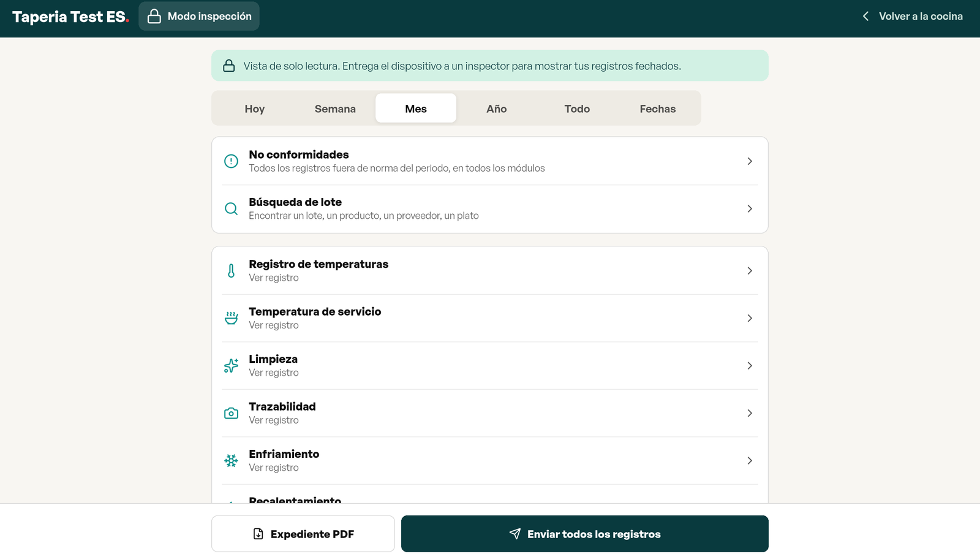
Task: Open Enfriamiento record using its chevron
Action: click(750, 461)
